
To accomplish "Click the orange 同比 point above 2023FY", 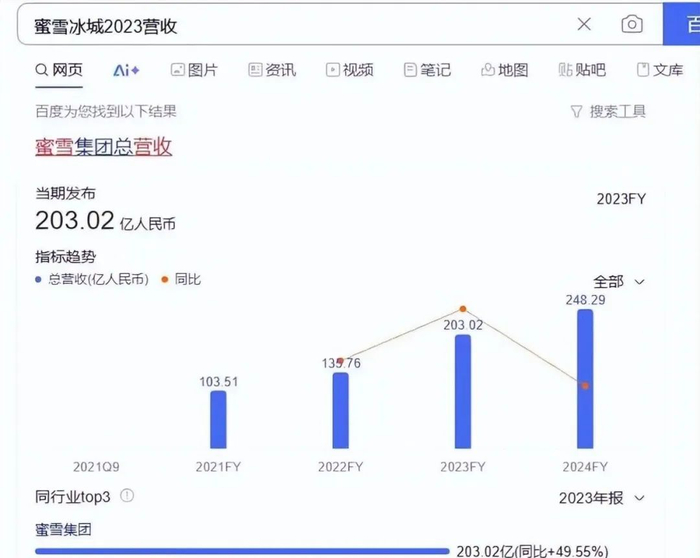I will (463, 309).
